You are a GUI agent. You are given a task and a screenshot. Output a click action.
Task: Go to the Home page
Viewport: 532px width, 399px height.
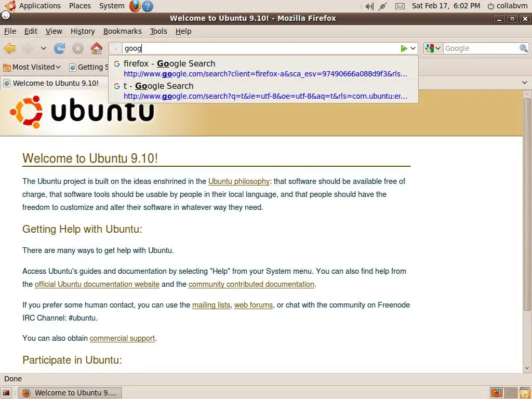pos(96,48)
